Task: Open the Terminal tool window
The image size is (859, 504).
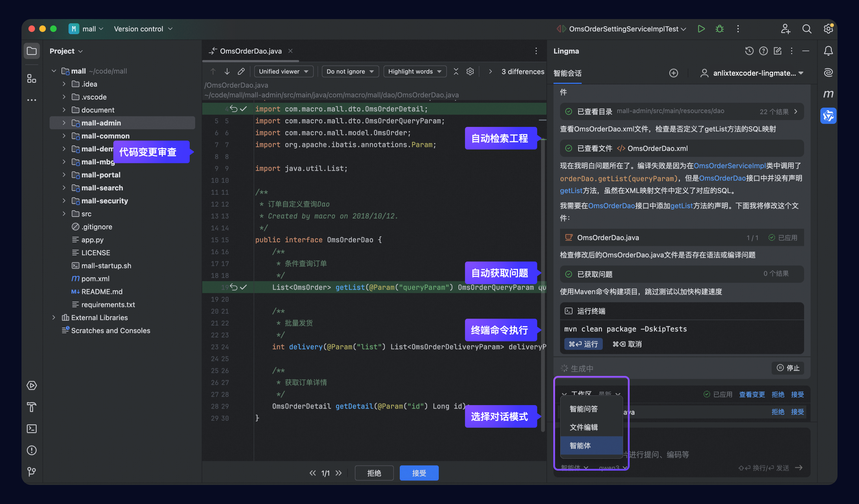Action: [31, 428]
